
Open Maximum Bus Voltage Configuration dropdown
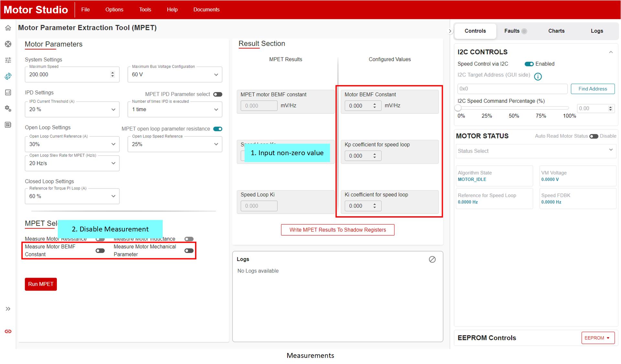tap(175, 75)
